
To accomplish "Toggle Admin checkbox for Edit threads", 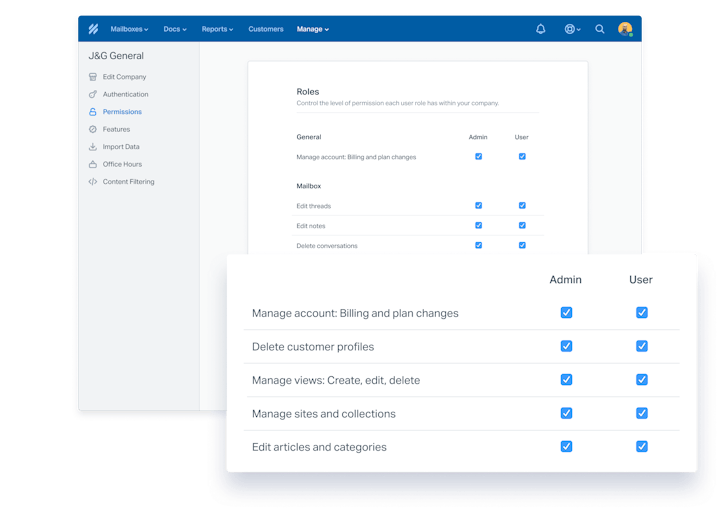I will click(x=478, y=206).
